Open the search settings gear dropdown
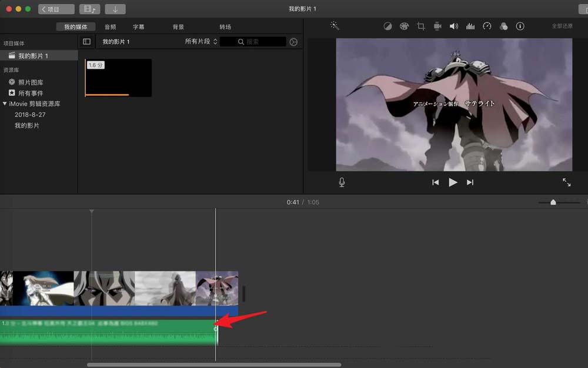This screenshot has width=588, height=368. [294, 41]
